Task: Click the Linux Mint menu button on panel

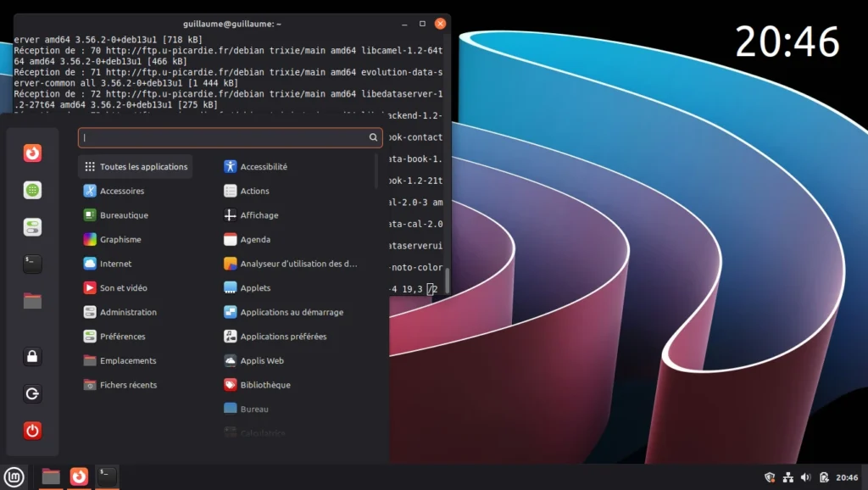Action: (x=13, y=477)
